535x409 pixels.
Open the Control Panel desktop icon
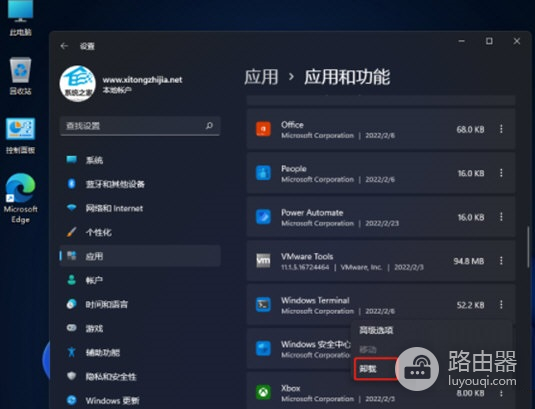point(20,135)
